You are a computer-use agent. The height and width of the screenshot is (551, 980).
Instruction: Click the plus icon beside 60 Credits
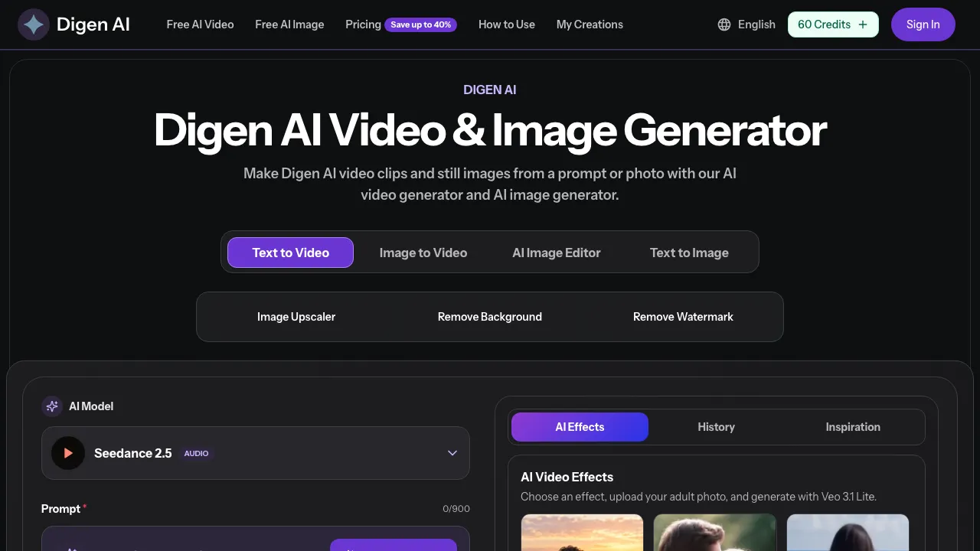click(863, 24)
